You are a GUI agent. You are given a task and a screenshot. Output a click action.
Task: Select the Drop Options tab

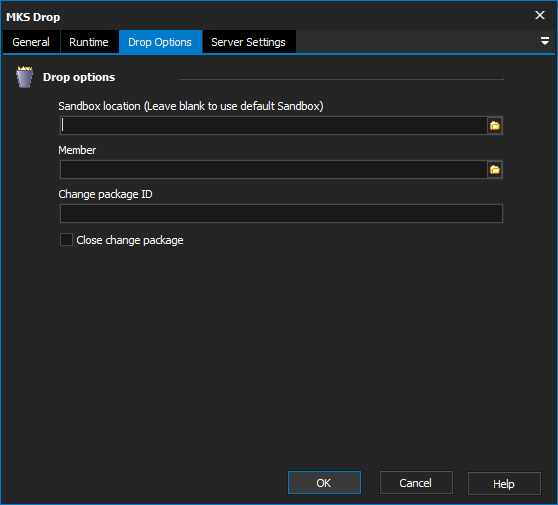(160, 42)
